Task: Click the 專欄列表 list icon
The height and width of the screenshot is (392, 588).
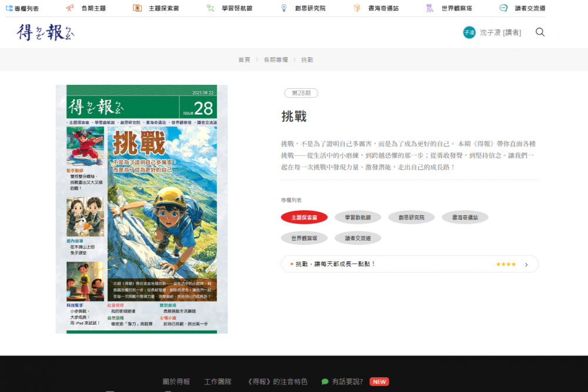Action: tap(9, 8)
